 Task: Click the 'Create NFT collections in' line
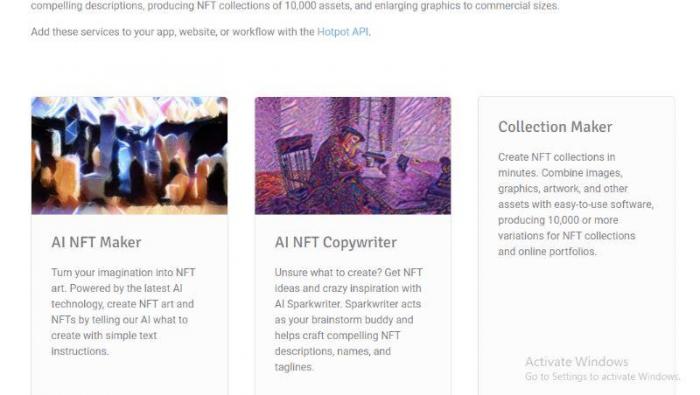(x=557, y=157)
